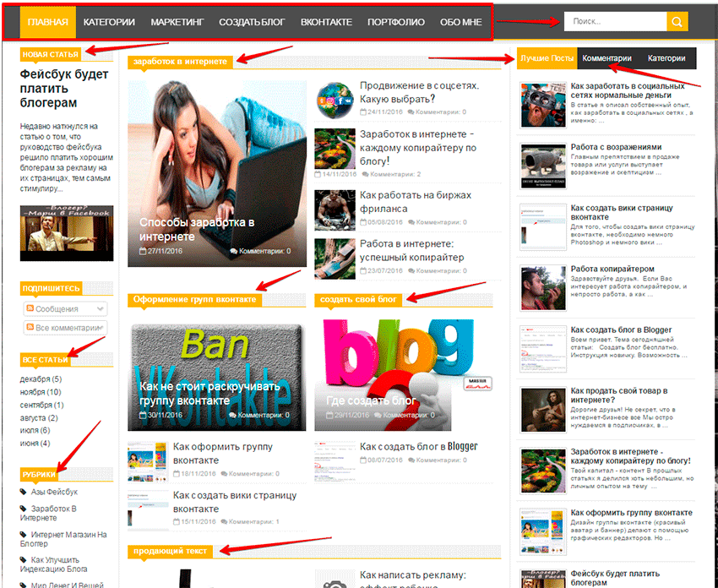718x588 pixels.
Task: Open the archive month июня (4)
Action: coord(35,444)
